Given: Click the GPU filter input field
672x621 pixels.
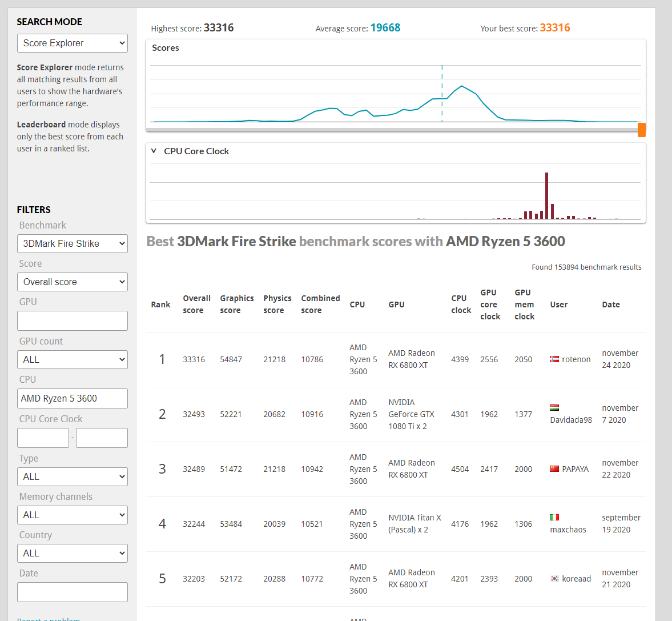Looking at the screenshot, I should [73, 321].
